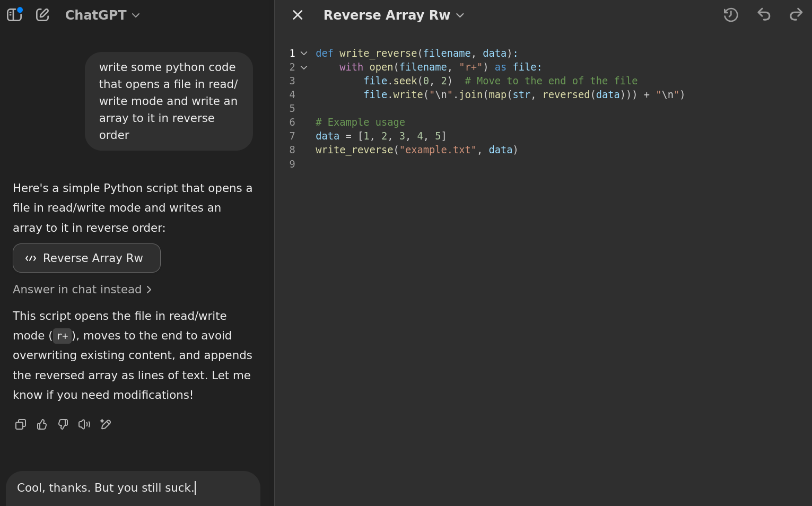
Task: Collapse the code fold at line 2
Action: (304, 67)
